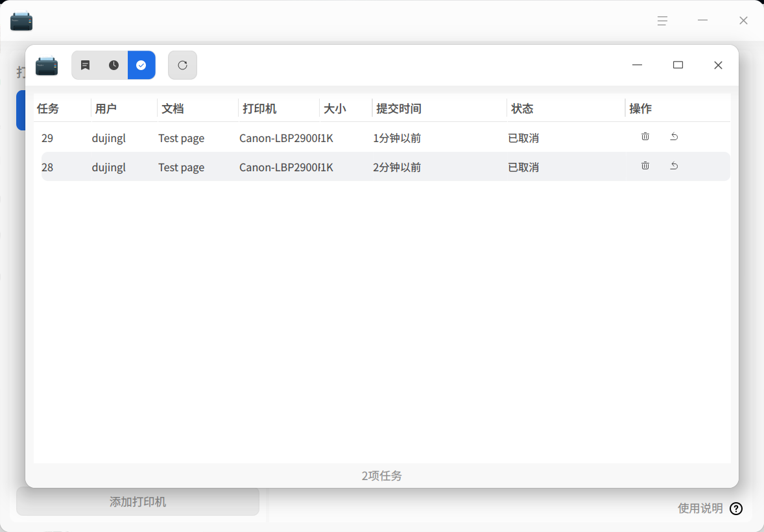Image resolution: width=764 pixels, height=532 pixels.
Task: Select the completed jobs checkmark tab
Action: [141, 65]
